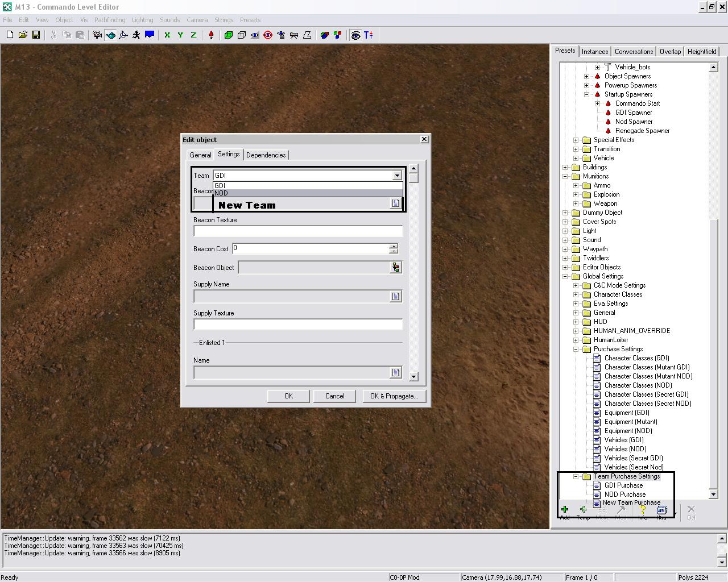Image resolution: width=728 pixels, height=582 pixels.
Task: Toggle the Y axis restriction button
Action: pos(180,35)
